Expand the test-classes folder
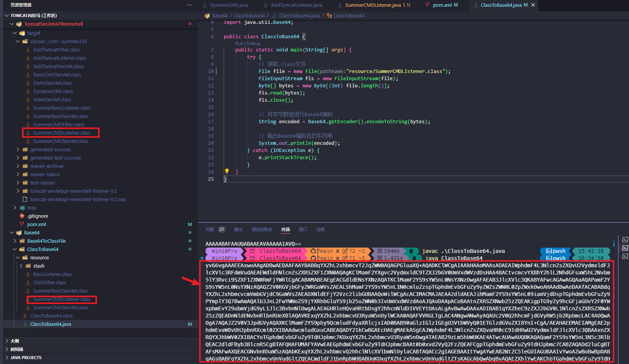This screenshot has height=364, width=629. click(18, 183)
